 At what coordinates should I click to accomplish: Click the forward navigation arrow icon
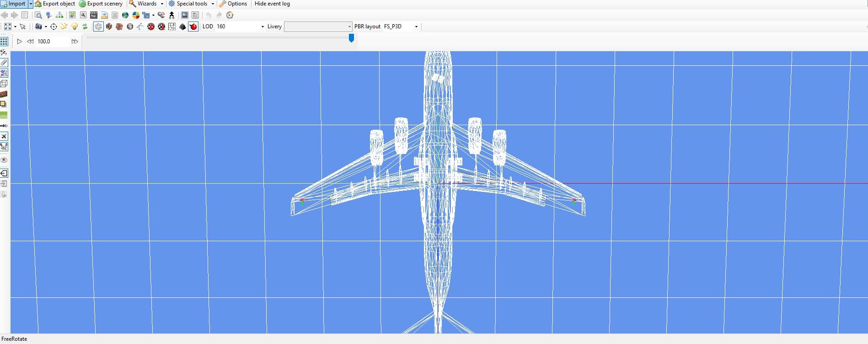click(15, 15)
